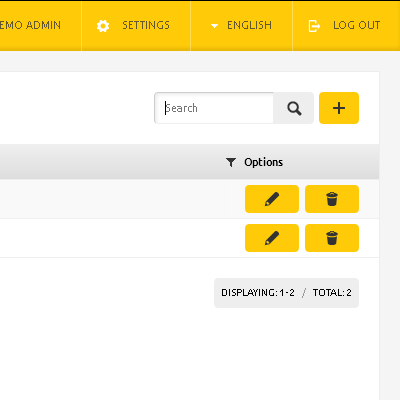
Task: Focus the Search input field
Action: [214, 108]
